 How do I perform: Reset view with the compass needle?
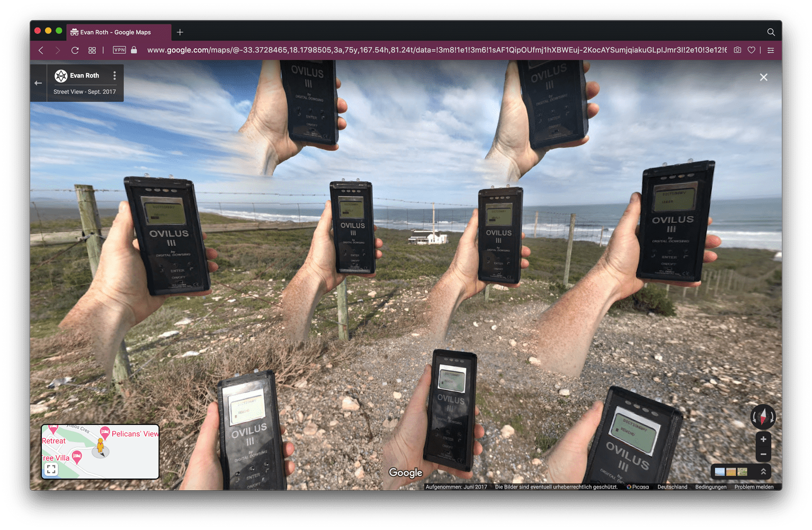[763, 417]
